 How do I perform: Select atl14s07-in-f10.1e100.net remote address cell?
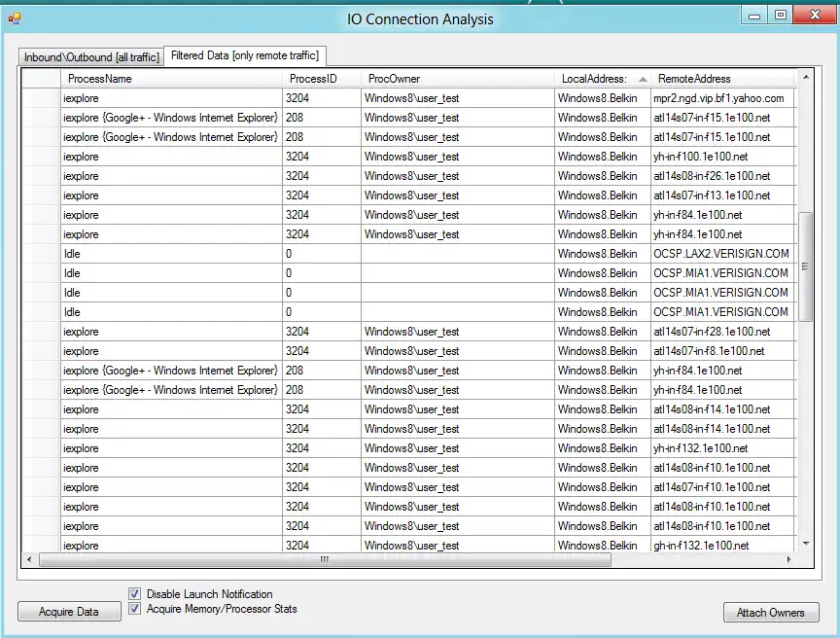pyautogui.click(x=723, y=487)
